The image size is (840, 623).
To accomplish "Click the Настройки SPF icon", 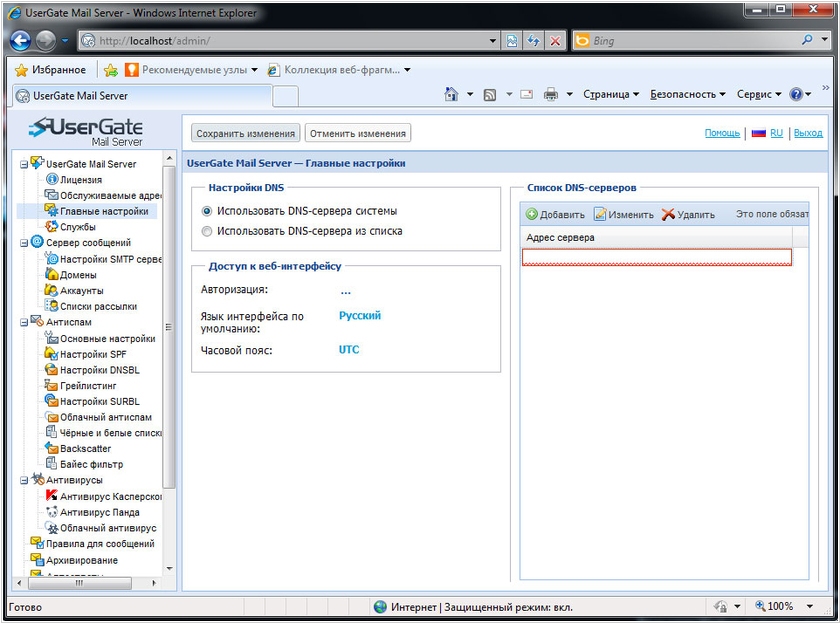I will click(x=51, y=353).
